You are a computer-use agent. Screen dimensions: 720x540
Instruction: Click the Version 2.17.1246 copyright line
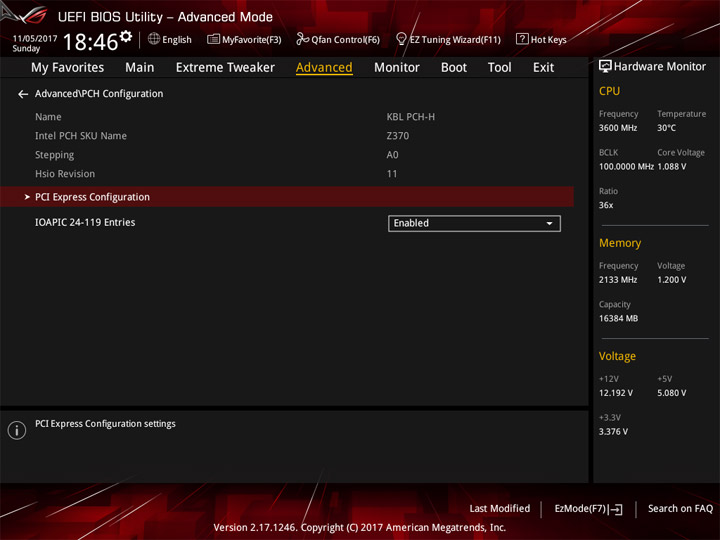[x=360, y=528]
